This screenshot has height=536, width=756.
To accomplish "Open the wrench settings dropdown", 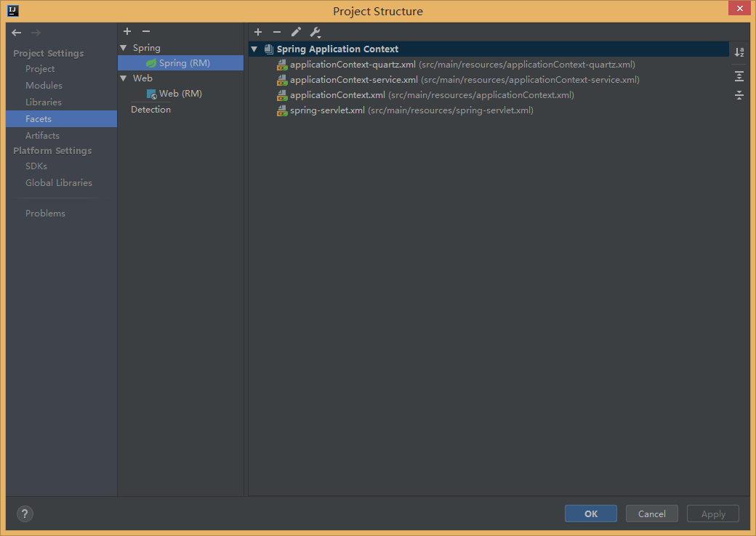I will (315, 32).
